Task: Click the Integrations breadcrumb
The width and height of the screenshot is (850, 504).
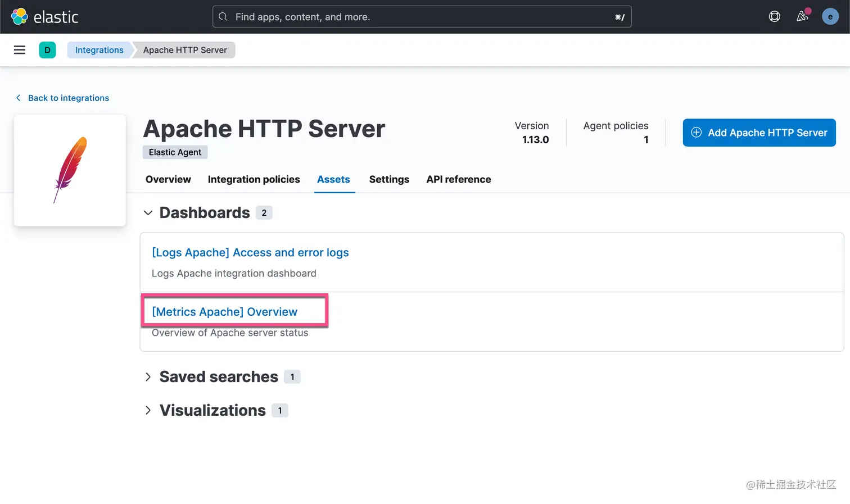Action: point(99,50)
